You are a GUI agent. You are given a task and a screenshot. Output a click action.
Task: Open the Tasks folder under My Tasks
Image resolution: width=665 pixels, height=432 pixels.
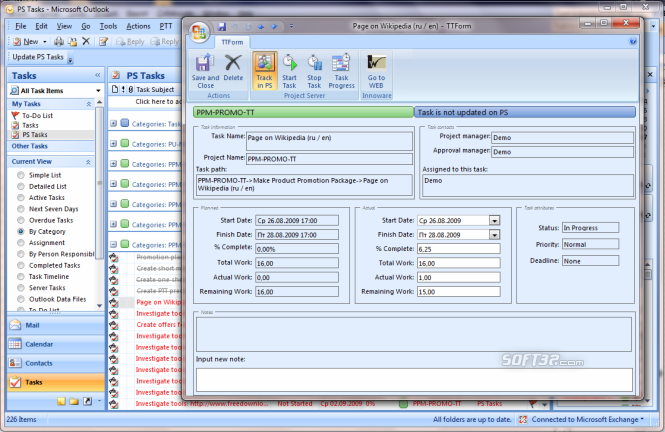coord(30,125)
